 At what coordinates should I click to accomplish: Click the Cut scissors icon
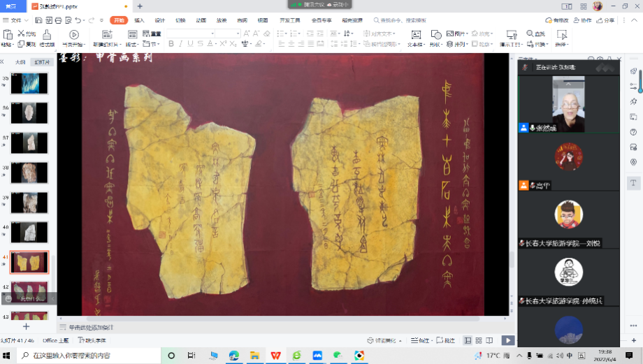coord(22,34)
